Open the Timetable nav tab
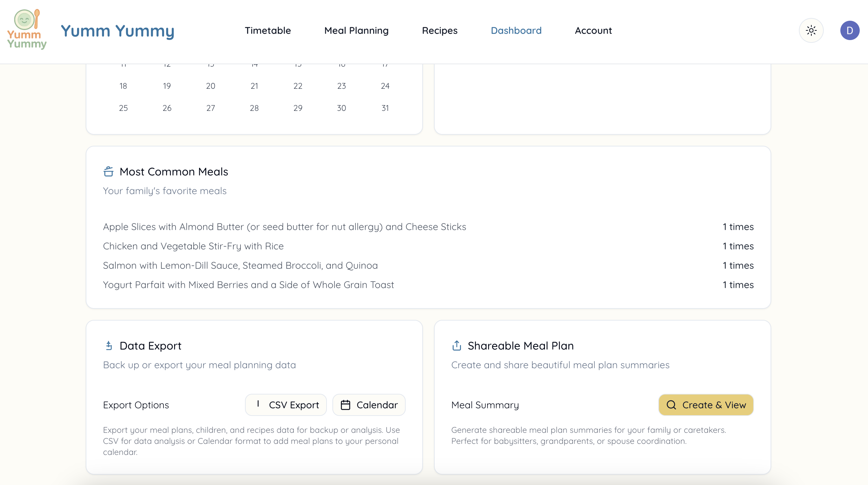Image resolution: width=868 pixels, height=485 pixels. tap(268, 31)
